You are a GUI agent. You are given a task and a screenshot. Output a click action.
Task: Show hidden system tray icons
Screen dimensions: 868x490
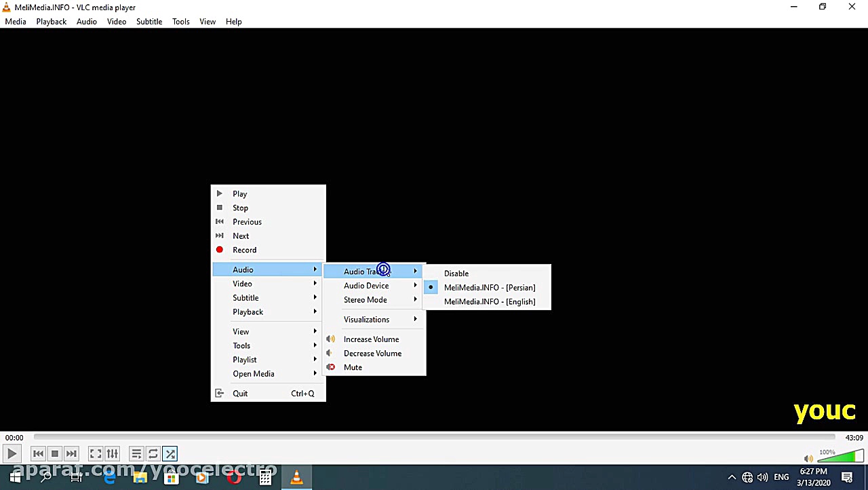(732, 478)
